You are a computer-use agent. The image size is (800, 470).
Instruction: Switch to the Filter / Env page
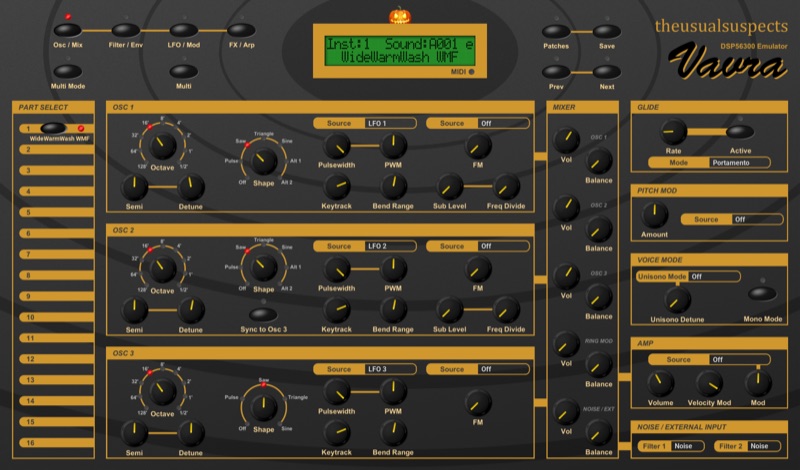click(126, 30)
